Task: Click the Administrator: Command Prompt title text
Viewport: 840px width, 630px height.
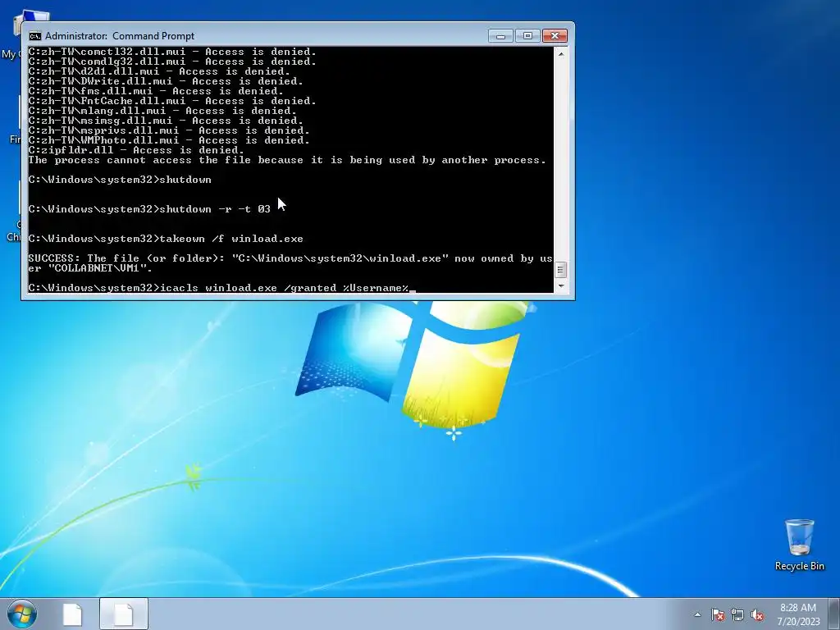Action: tap(120, 36)
